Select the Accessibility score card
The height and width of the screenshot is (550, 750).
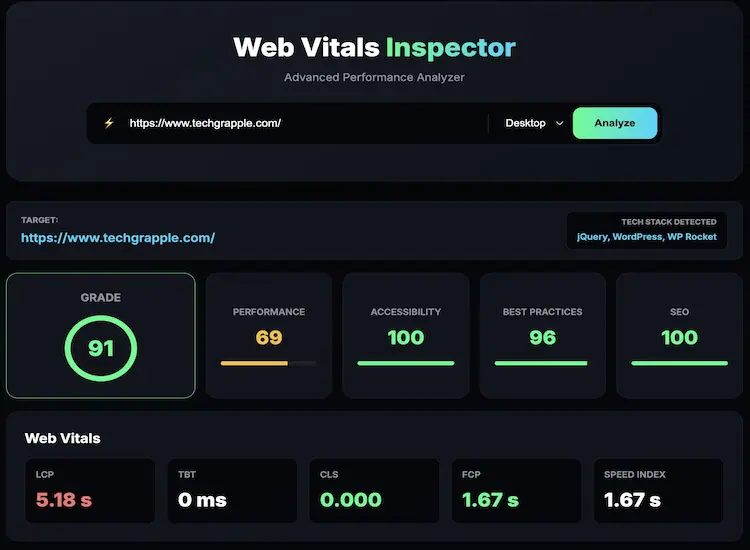406,335
